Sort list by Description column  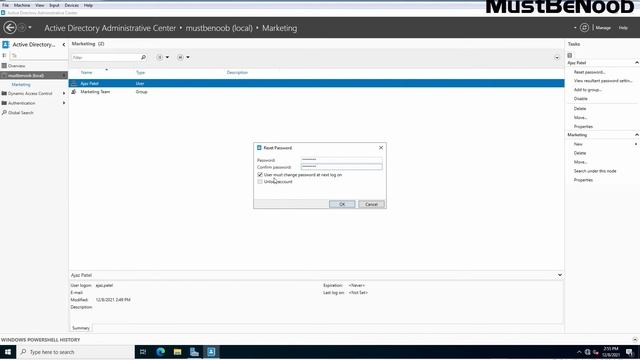coord(237,73)
